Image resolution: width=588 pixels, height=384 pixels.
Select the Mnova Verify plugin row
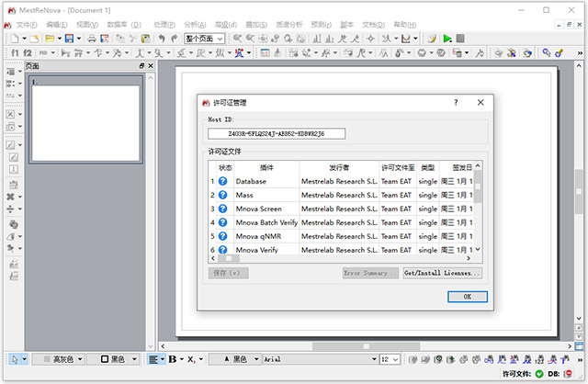[x=341, y=250]
